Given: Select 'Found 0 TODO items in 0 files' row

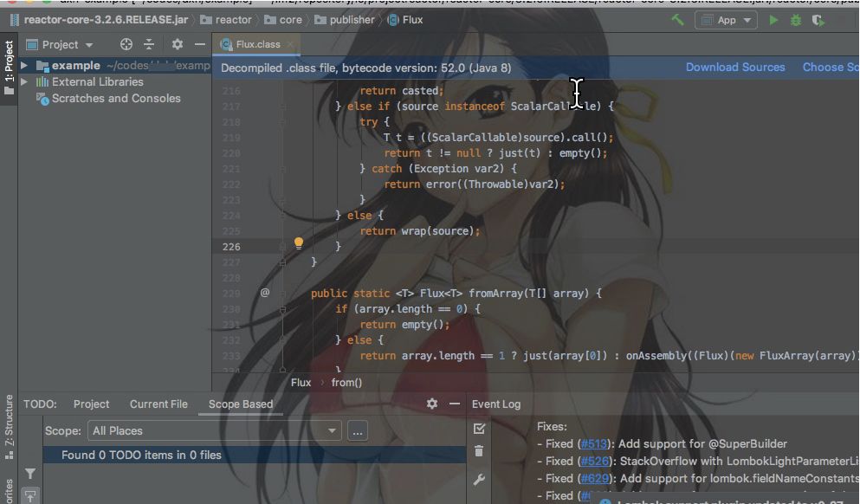Looking at the screenshot, I should coord(255,456).
